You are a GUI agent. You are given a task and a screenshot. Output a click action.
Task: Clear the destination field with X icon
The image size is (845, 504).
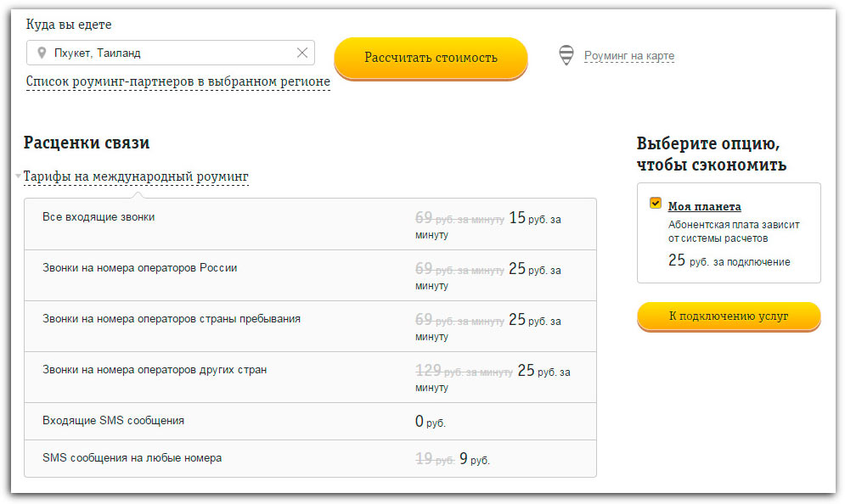tap(302, 53)
